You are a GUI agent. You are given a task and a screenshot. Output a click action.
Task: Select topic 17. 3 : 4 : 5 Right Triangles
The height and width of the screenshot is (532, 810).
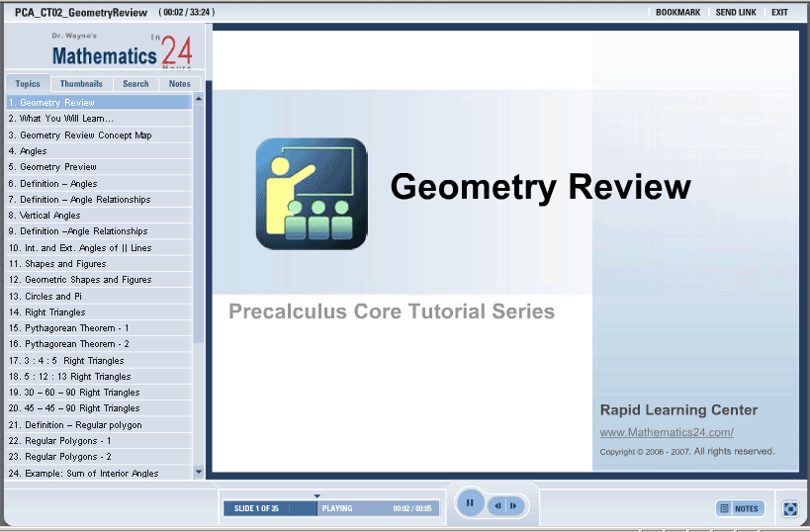tap(99, 361)
